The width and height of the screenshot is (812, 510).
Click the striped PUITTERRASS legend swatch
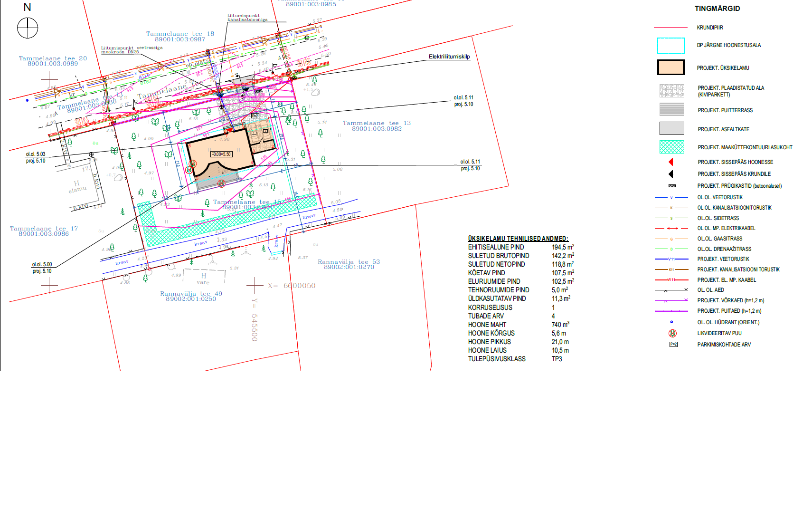click(x=671, y=109)
